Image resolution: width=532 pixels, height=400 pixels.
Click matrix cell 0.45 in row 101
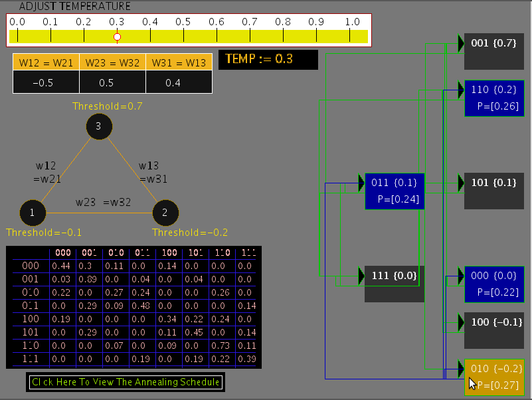click(x=194, y=332)
